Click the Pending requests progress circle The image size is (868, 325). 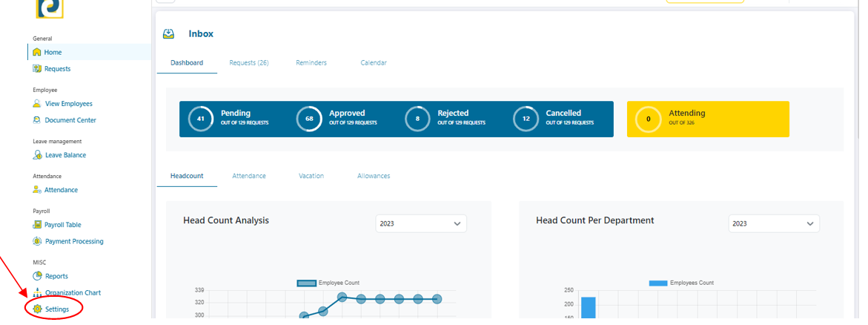(201, 119)
